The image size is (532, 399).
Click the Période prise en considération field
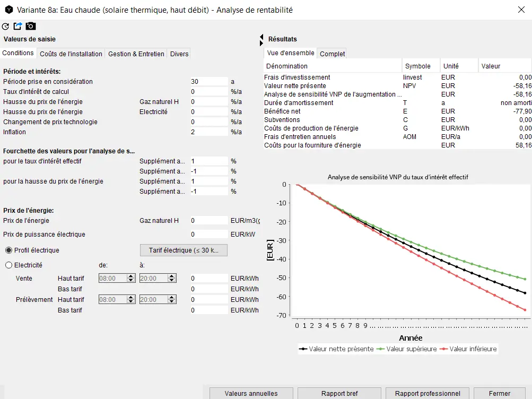pyautogui.click(x=209, y=82)
